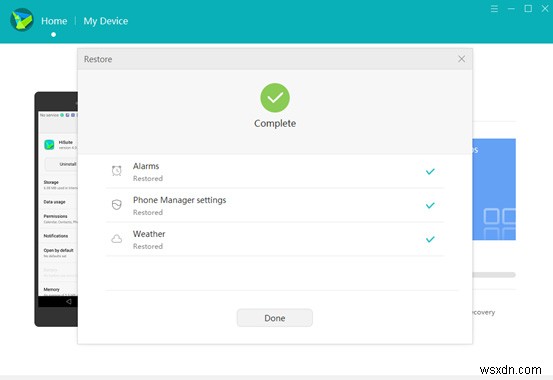Open the My Device tab
Viewport: 553px width, 380px height.
pyautogui.click(x=105, y=21)
